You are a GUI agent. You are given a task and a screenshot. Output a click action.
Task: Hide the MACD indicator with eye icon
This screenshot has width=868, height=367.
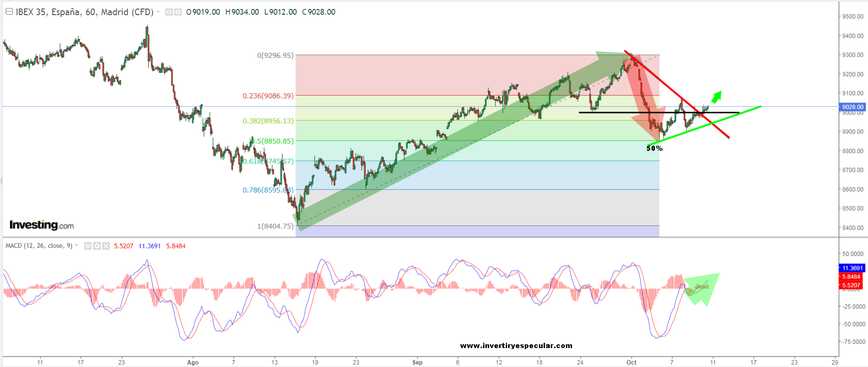pyautogui.click(x=88, y=246)
